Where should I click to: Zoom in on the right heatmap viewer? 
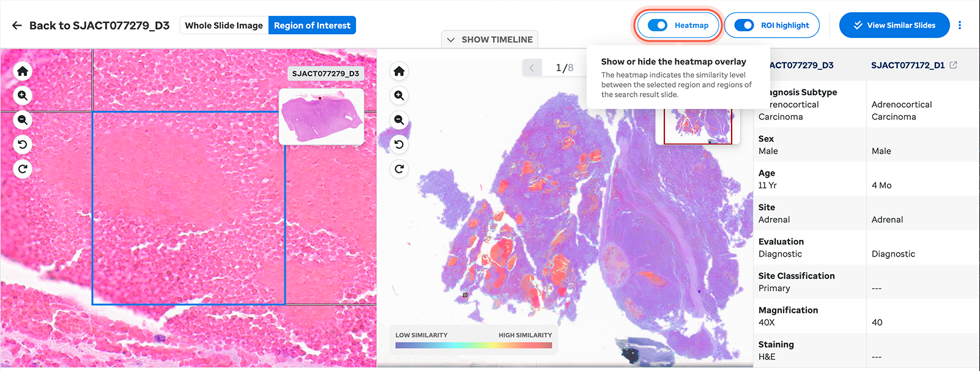(x=399, y=96)
